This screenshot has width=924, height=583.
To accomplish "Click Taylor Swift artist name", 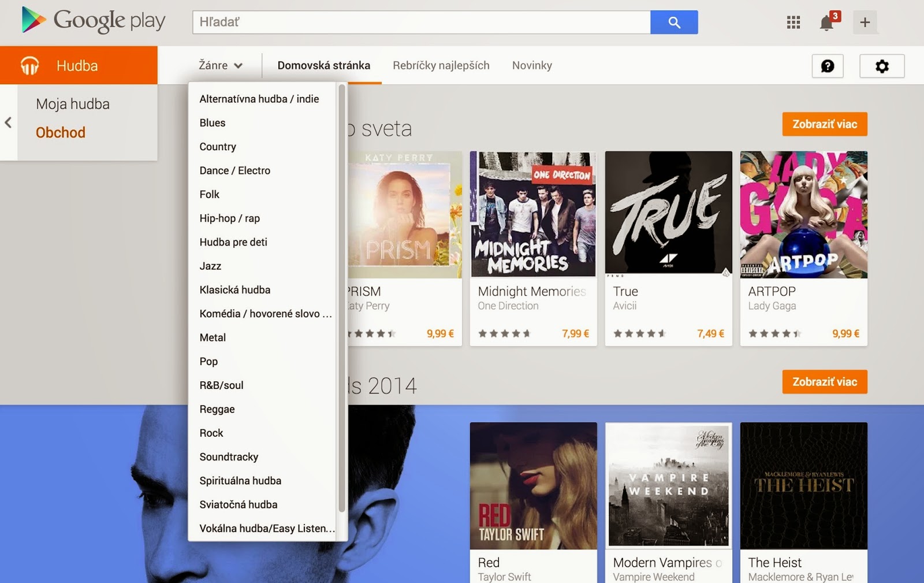I will [x=504, y=577].
